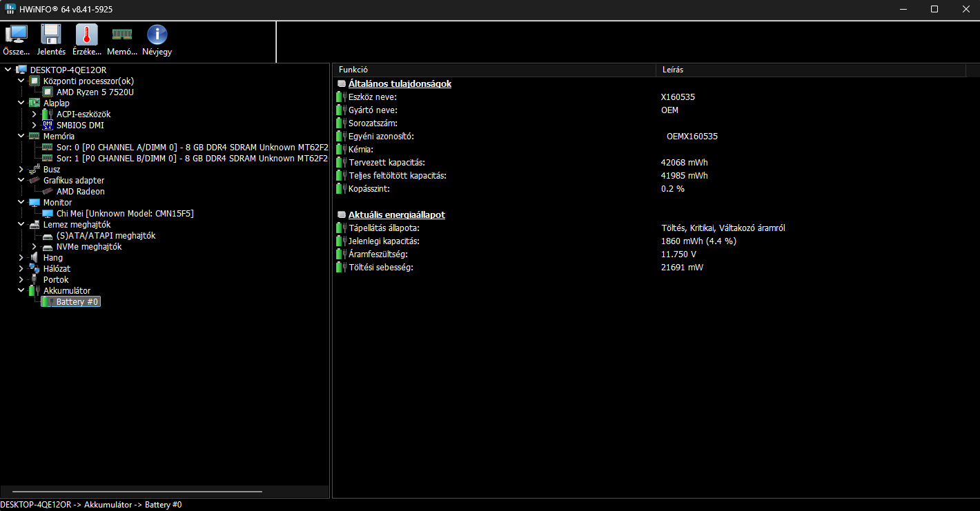Click the Aktuális energiaállapot section heading
Viewport: 980px width, 511px height.
[396, 214]
